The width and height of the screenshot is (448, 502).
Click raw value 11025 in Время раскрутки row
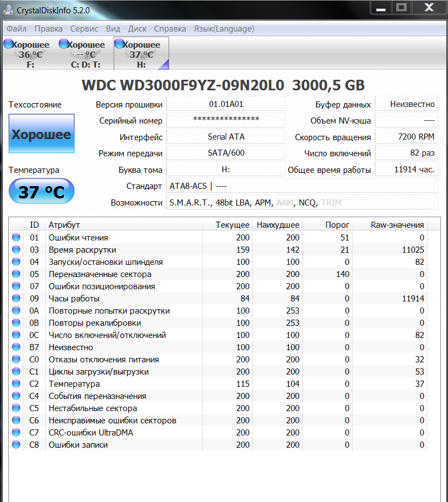point(413,250)
